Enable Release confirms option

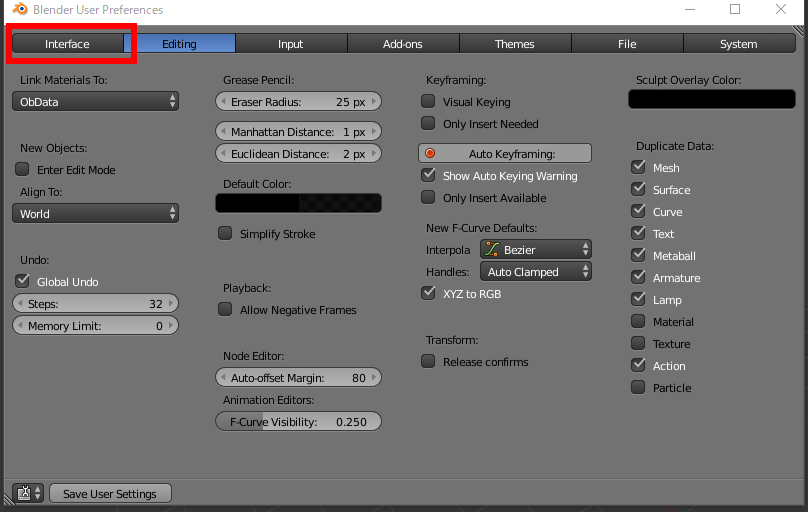click(428, 362)
